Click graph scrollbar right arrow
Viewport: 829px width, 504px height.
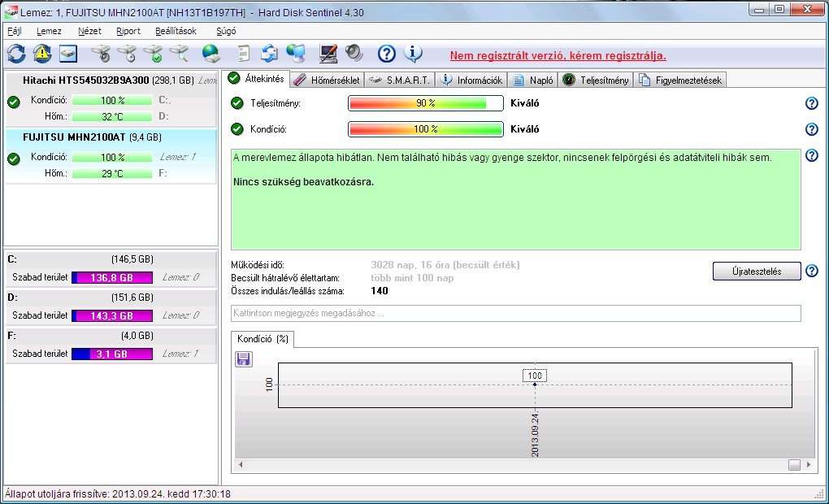[809, 465]
